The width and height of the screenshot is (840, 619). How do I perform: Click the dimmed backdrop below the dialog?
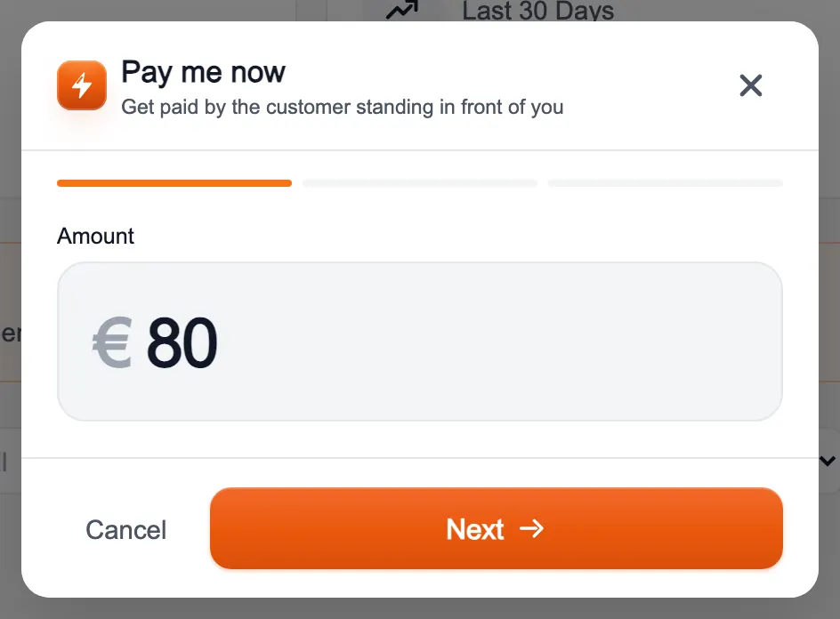pyautogui.click(x=420, y=609)
